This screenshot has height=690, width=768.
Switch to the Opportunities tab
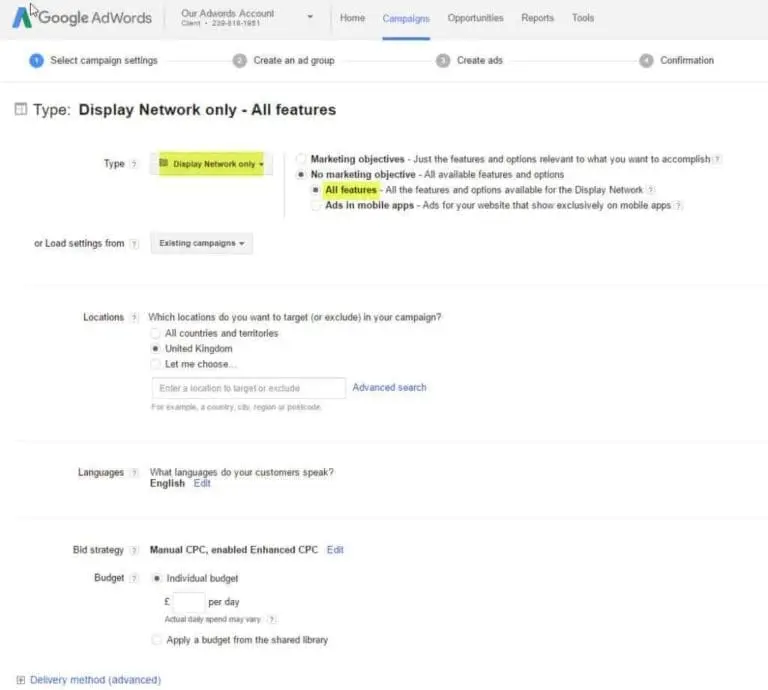475,18
